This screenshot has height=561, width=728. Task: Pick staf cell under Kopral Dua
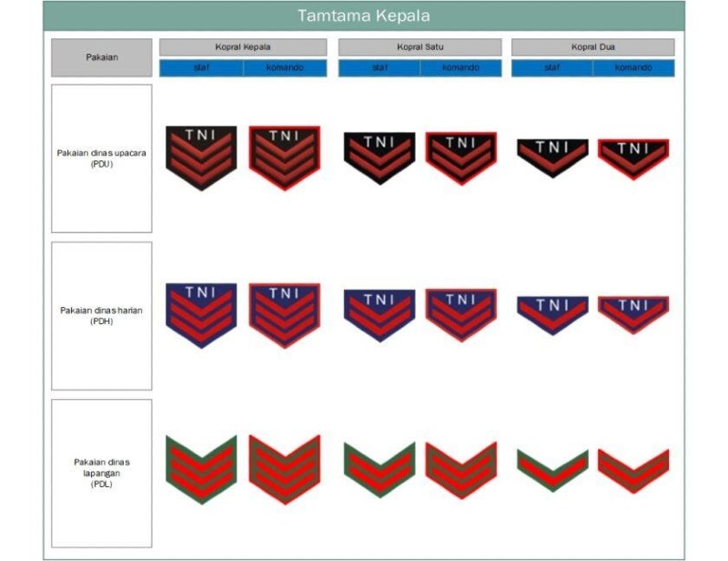coord(552,68)
